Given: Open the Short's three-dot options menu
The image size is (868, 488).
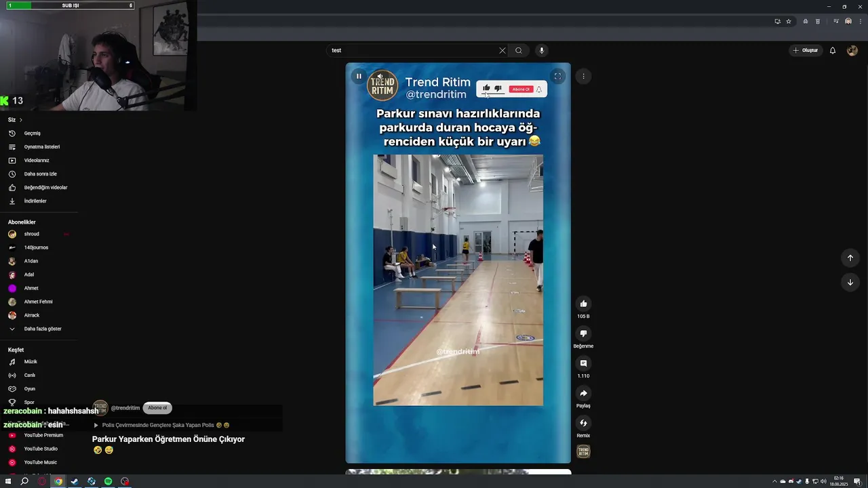Looking at the screenshot, I should pyautogui.click(x=583, y=76).
